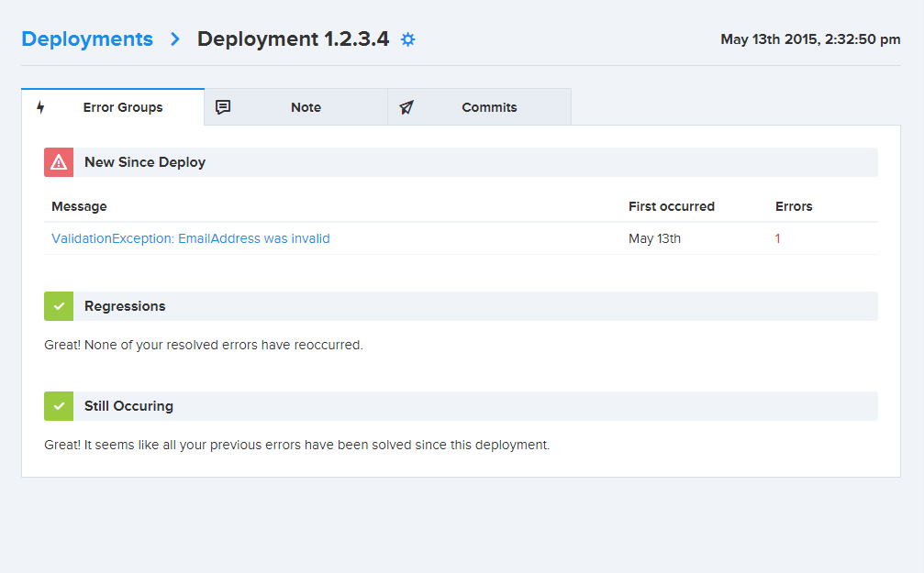
Task: Click the speech bubble icon on Note tab
Action: coord(223,107)
